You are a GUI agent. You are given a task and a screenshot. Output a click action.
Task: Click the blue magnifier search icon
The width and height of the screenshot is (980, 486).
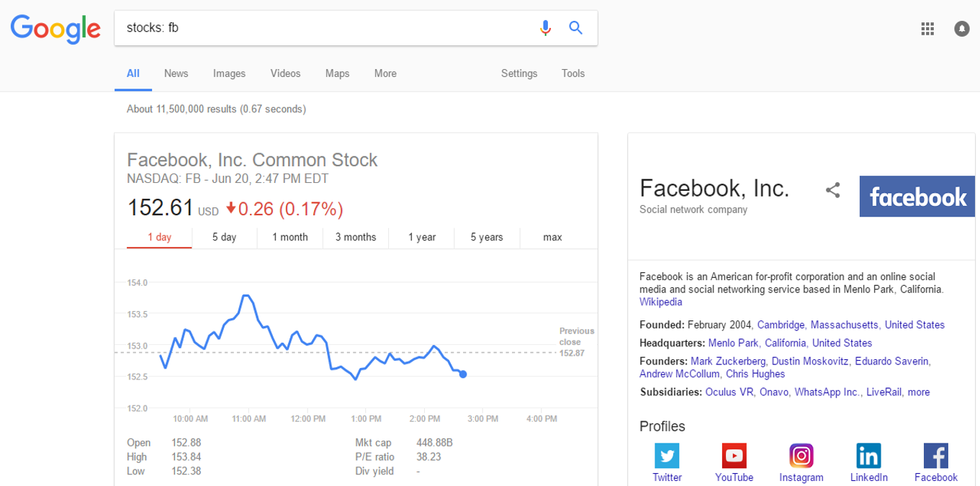coord(575,28)
